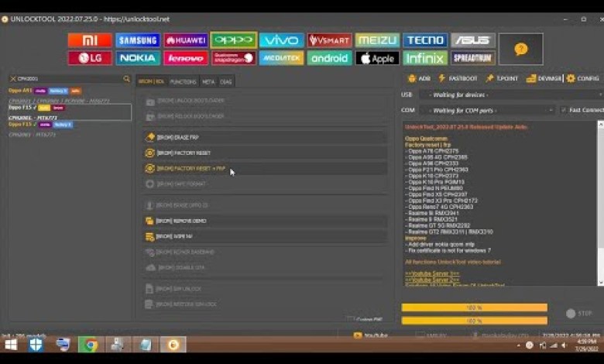Switch to the Functions tab
The image size is (604, 364).
(183, 81)
